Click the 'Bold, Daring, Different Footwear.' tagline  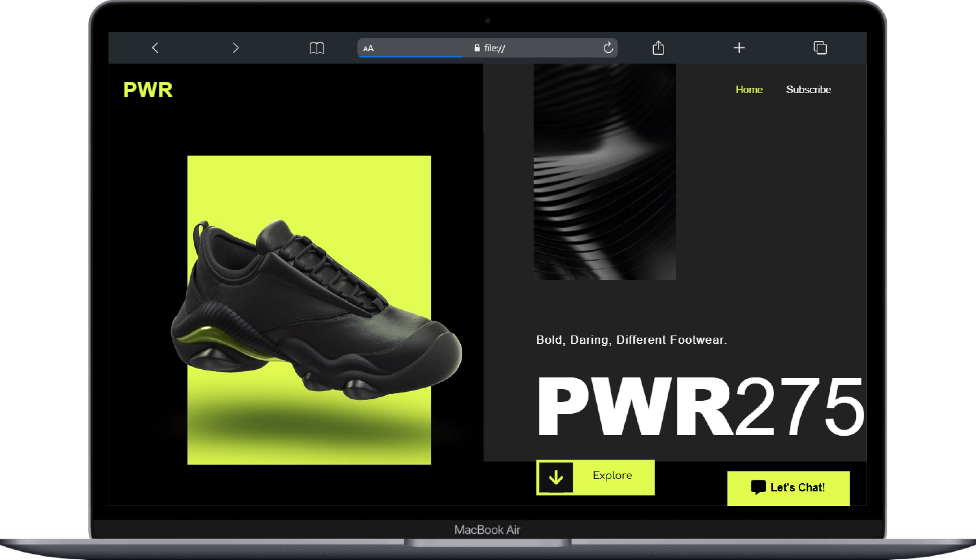[x=631, y=340]
